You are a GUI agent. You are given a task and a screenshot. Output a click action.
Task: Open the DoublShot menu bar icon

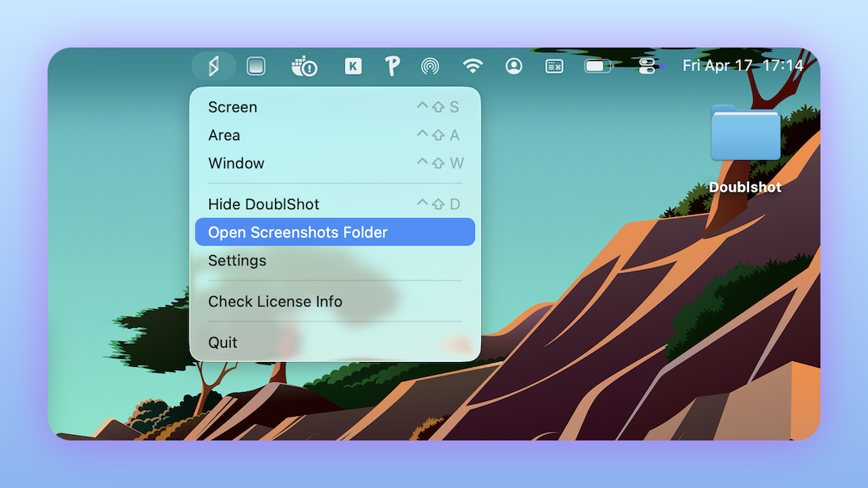[212, 66]
